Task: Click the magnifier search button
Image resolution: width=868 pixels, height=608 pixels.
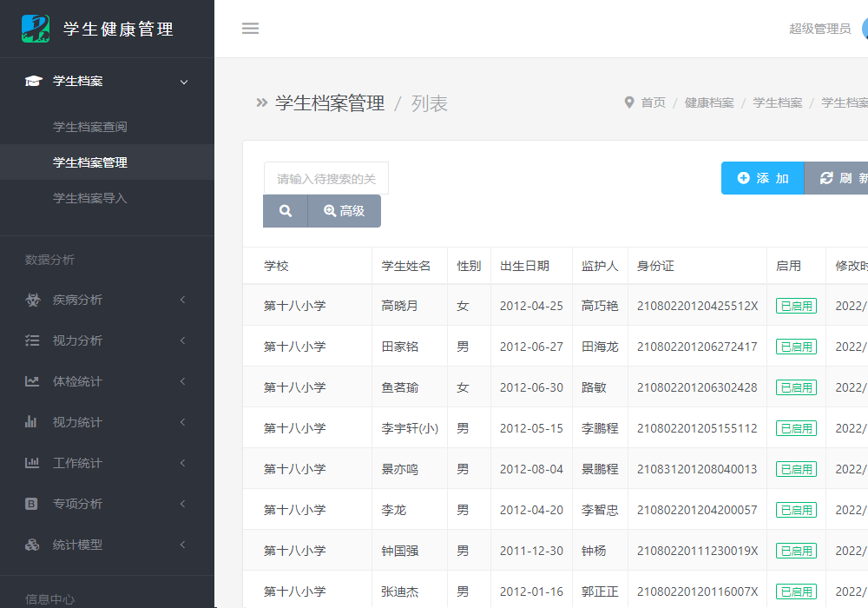Action: pos(286,211)
